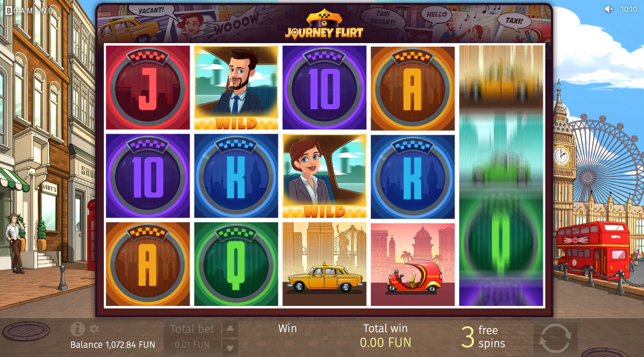Viewport: 644px width, 357px height.
Task: Click the manhole cover menu button
Action: (x=26, y=331)
